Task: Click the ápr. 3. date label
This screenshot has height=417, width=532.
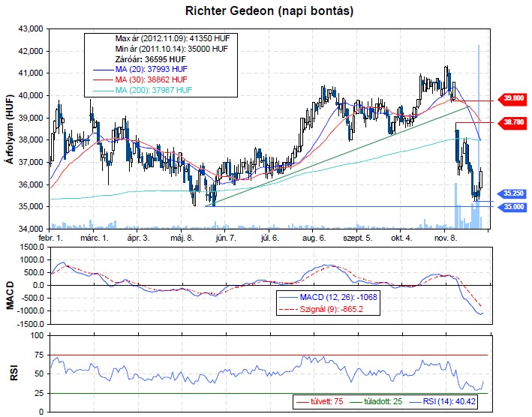Action: pos(138,238)
